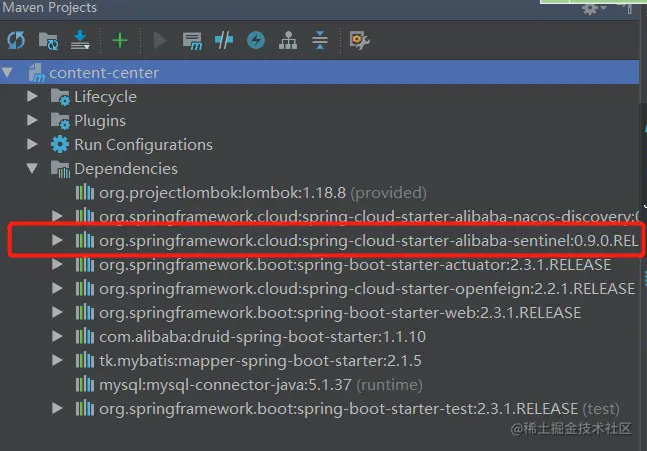Click library icon beside mysql-connector-java
Screen dimensions: 647x451
point(85,385)
